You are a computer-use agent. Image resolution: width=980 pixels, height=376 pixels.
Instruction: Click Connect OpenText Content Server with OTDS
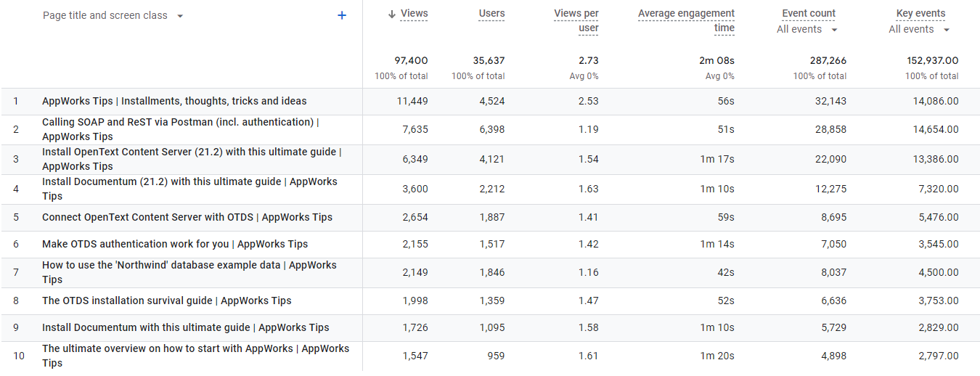tap(187, 217)
